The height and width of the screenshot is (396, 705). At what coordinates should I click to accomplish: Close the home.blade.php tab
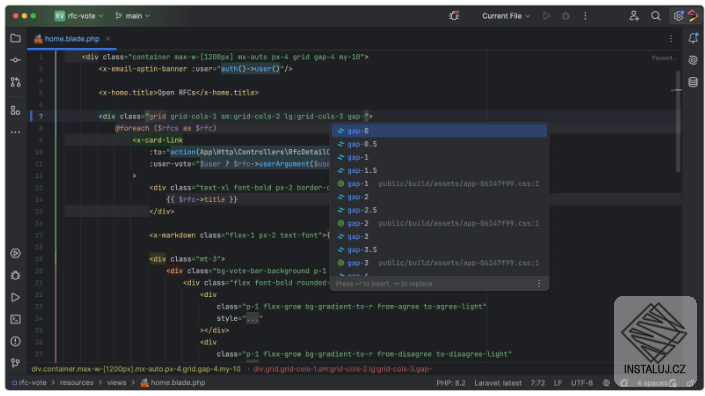tap(108, 39)
